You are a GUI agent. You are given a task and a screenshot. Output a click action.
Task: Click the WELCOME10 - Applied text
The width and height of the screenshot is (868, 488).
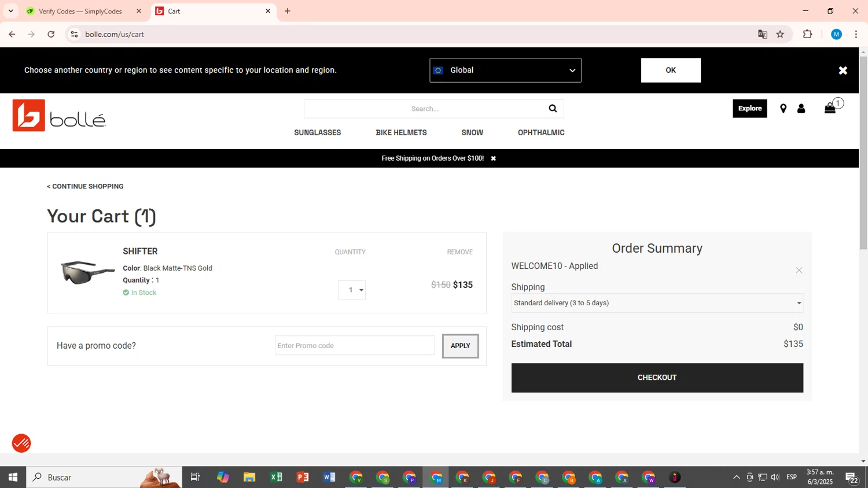[x=554, y=266]
